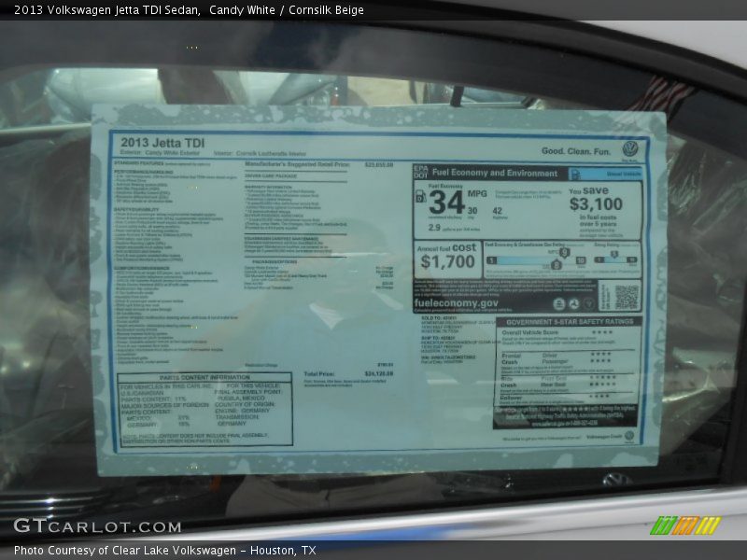Click the "$3,100" fuel savings amount
The image size is (747, 560).
[596, 204]
